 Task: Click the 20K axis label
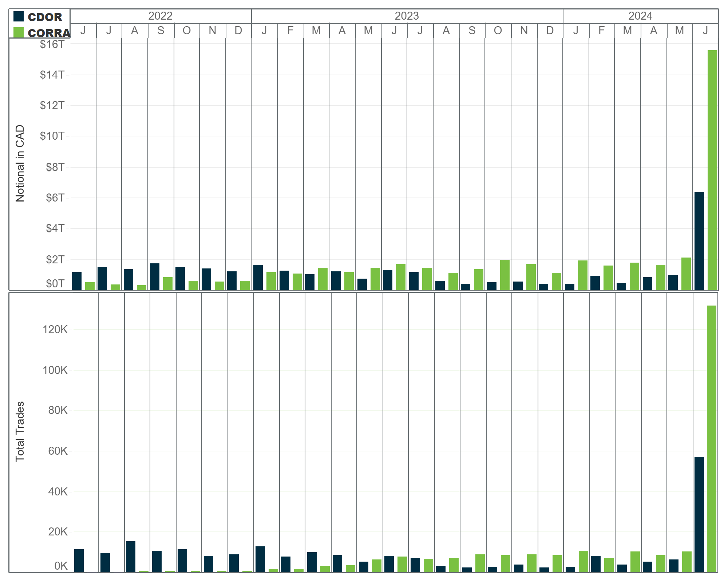point(58,532)
